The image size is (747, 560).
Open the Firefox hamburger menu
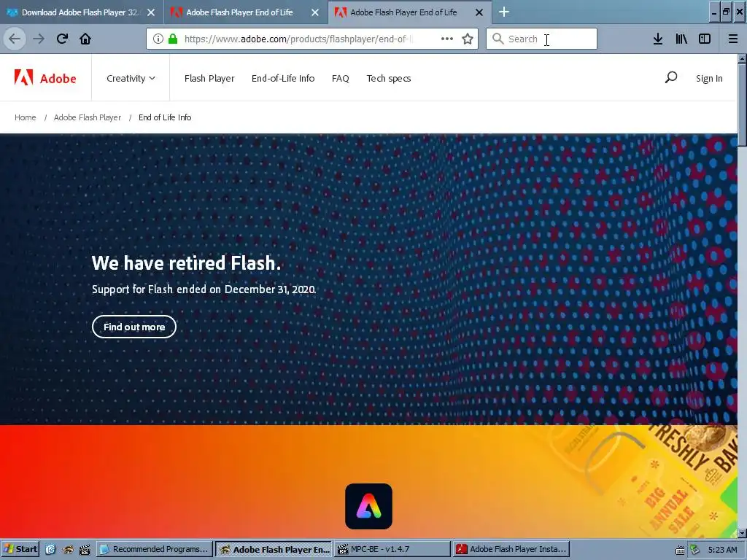coord(732,39)
